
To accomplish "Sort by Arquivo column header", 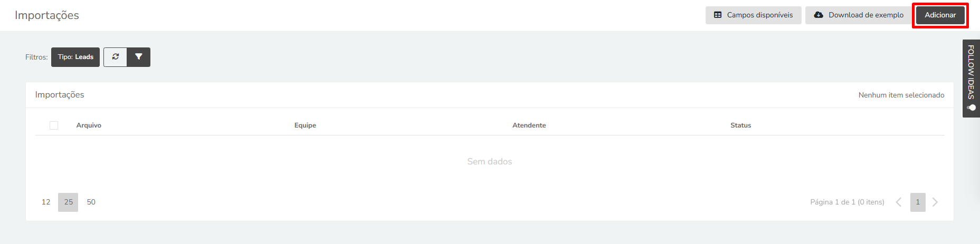I will point(89,125).
